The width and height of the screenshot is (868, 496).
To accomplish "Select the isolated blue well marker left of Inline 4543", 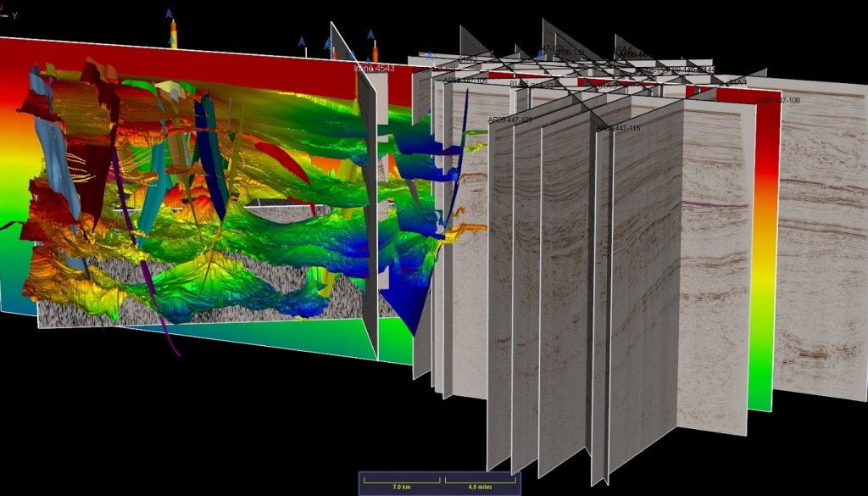I will coord(301,42).
